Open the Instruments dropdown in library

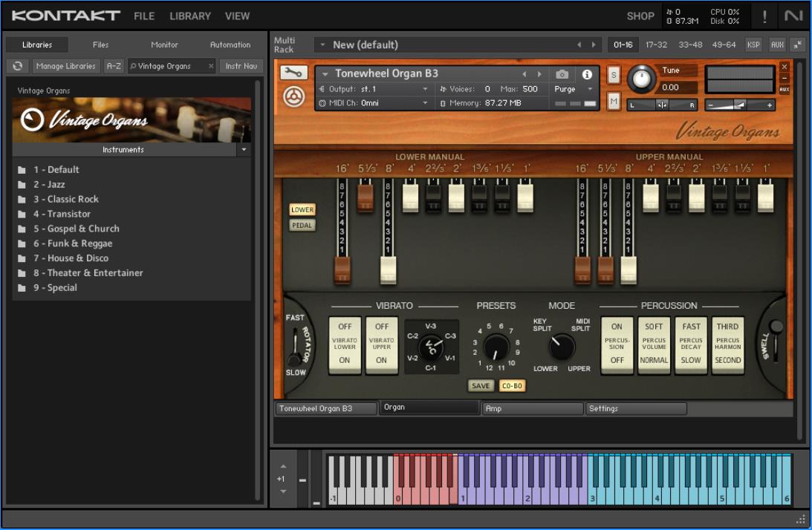point(243,150)
